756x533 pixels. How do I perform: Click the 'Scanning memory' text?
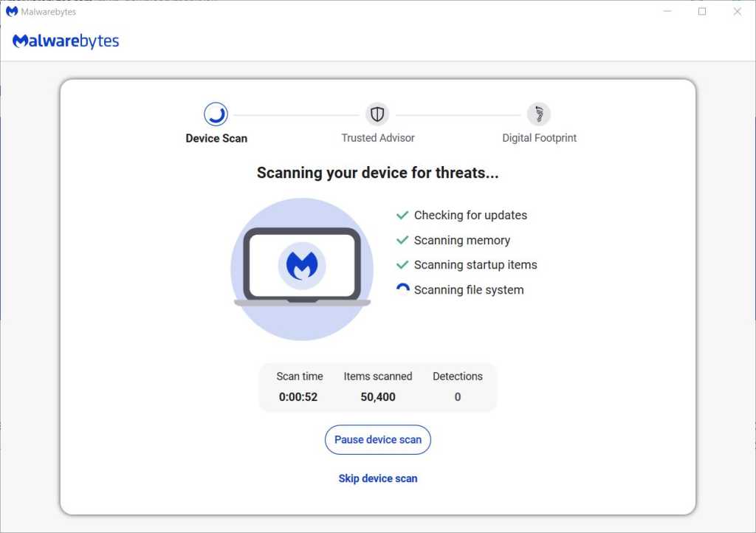(x=462, y=240)
